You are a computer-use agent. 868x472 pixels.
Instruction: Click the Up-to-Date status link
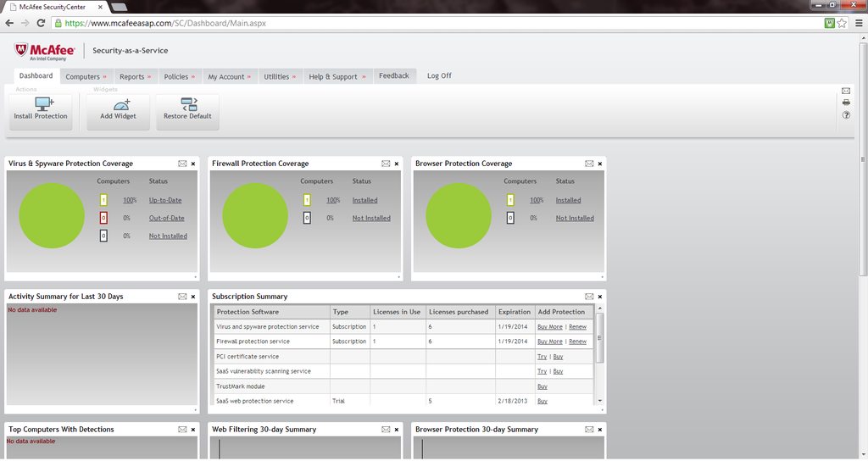point(165,200)
